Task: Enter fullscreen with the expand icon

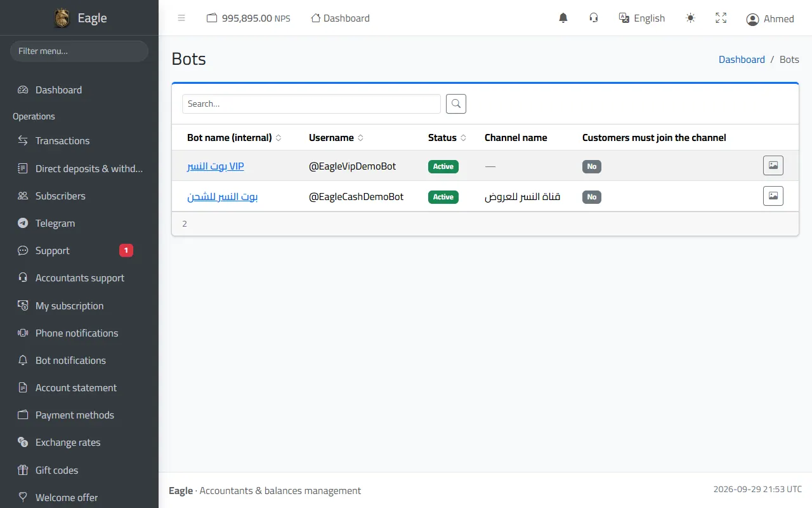Action: pos(721,18)
